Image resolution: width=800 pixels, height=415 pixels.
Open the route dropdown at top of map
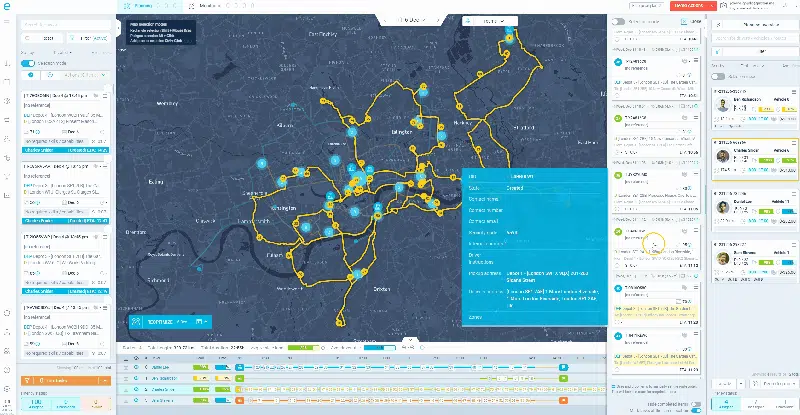coord(490,21)
